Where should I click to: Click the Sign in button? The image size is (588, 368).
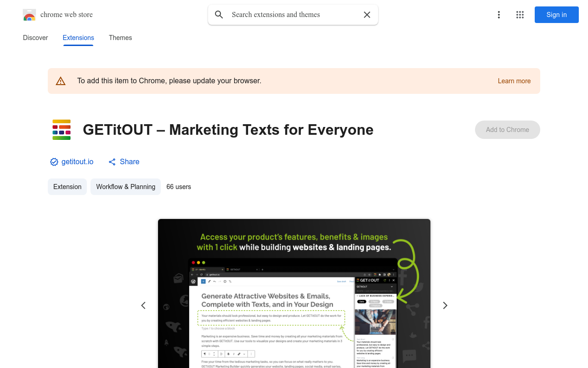click(557, 15)
